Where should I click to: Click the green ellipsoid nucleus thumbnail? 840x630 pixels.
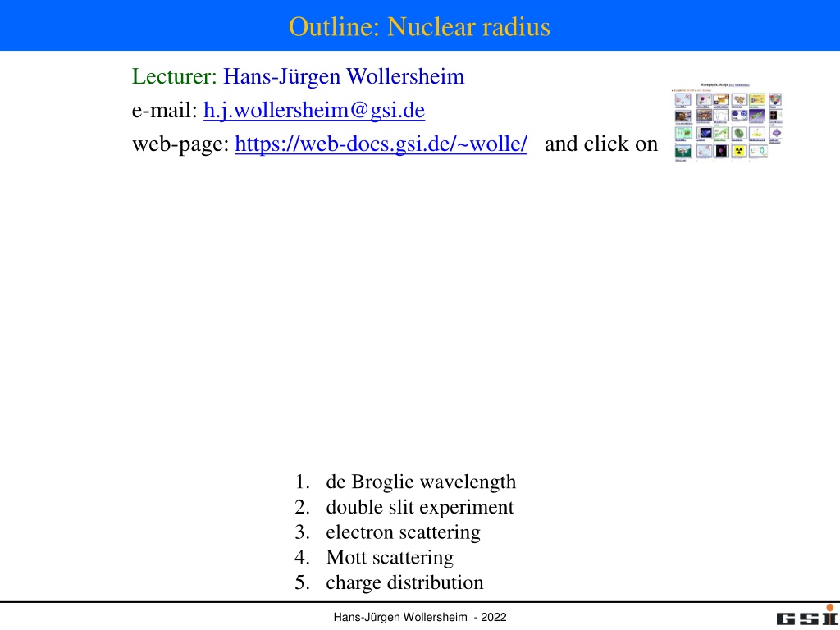point(739,133)
